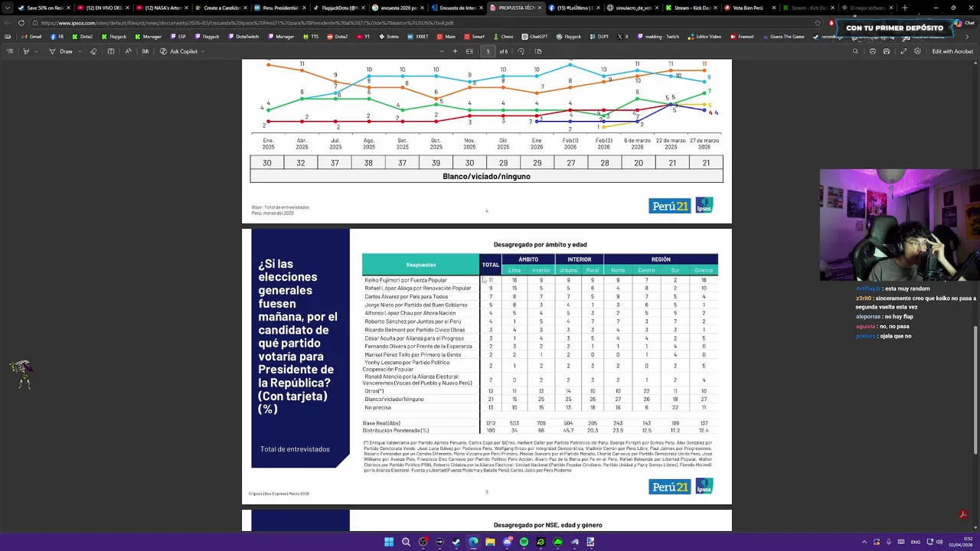The width and height of the screenshot is (980, 551).
Task: Click 'Carlos Álvarez por País para Todos' row
Action: tap(540, 297)
